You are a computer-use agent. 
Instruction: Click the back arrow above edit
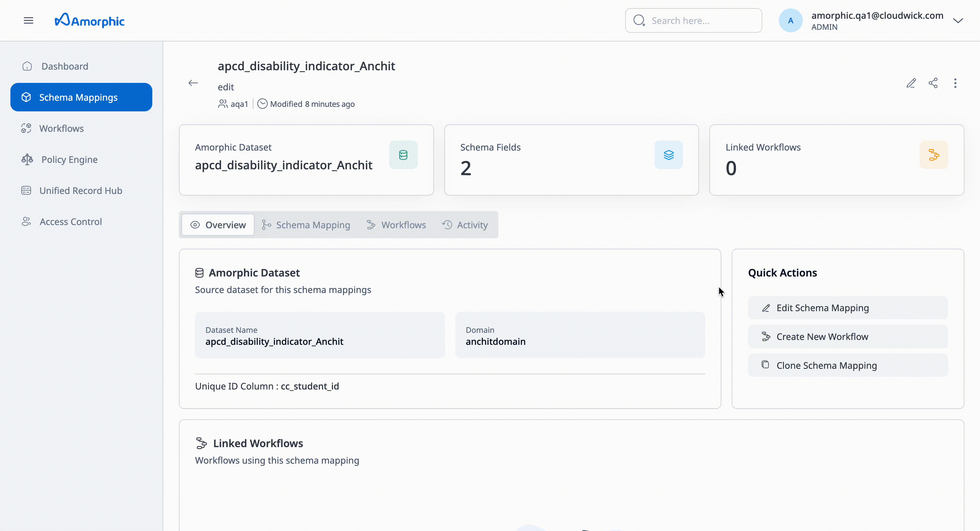(193, 83)
